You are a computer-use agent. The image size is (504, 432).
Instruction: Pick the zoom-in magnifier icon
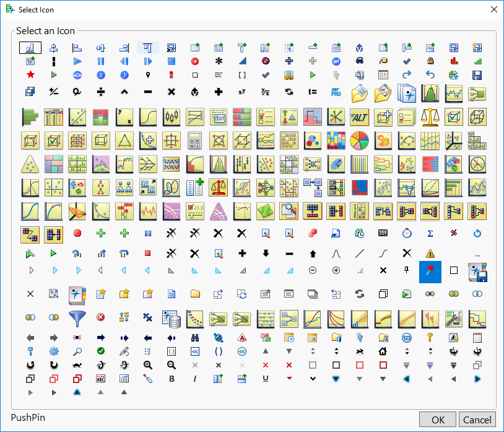click(148, 365)
